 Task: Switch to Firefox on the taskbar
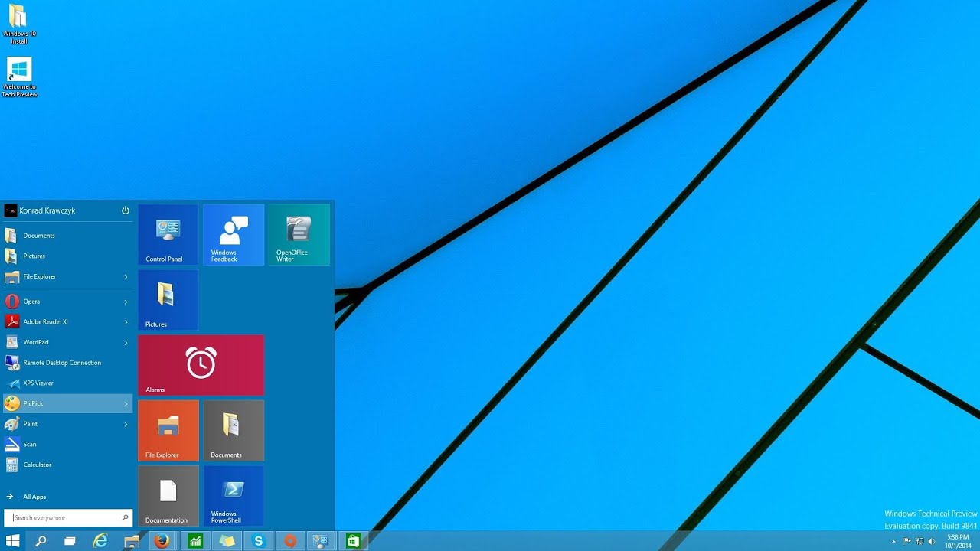click(162, 541)
